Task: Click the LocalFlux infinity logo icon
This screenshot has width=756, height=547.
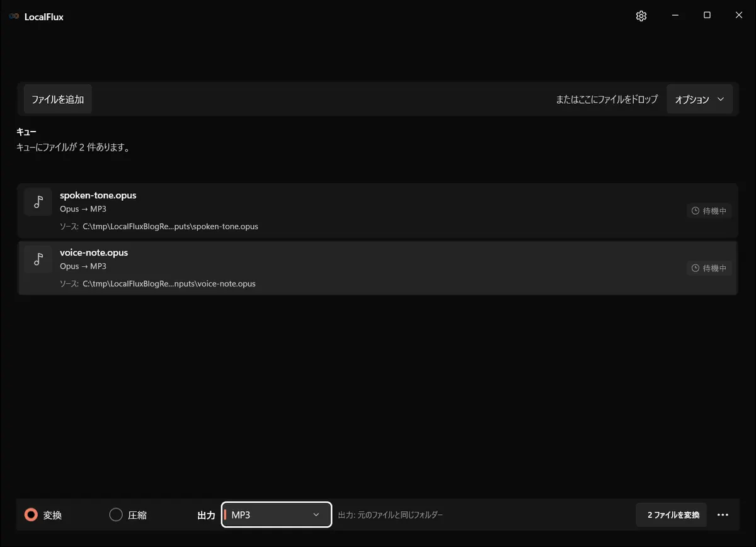Action: [x=14, y=17]
